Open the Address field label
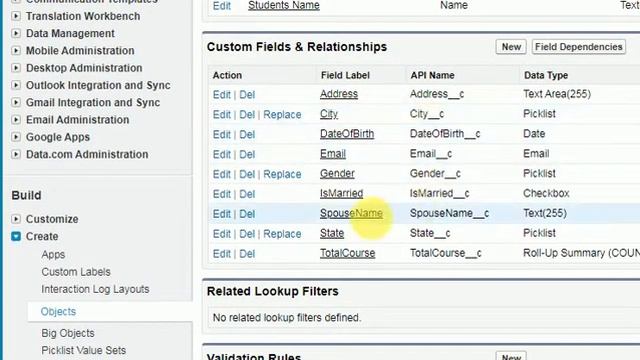The height and width of the screenshot is (360, 640). 339,94
